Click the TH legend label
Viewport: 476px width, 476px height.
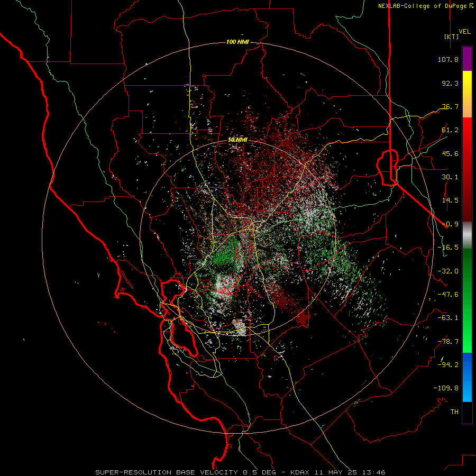[x=454, y=412]
